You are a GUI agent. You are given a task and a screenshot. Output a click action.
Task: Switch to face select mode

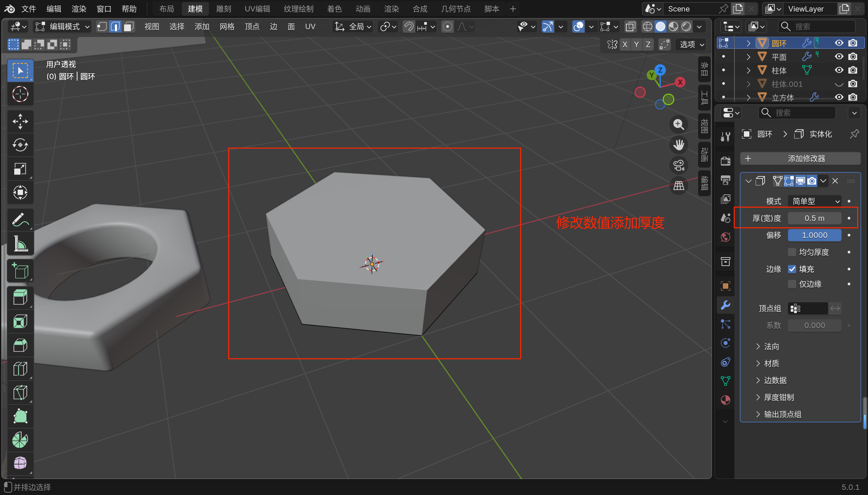[x=129, y=26]
